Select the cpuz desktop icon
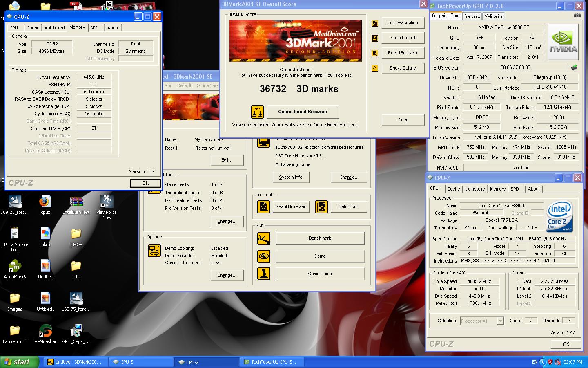 45,204
